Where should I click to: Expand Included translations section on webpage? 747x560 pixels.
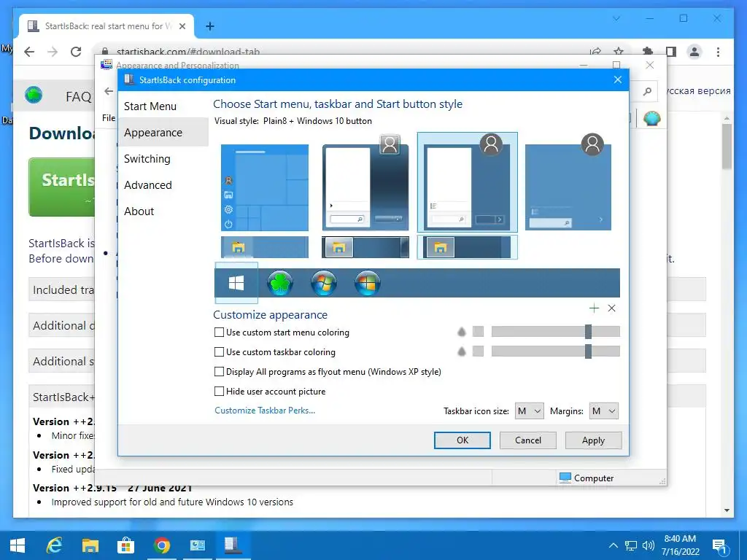pos(62,289)
